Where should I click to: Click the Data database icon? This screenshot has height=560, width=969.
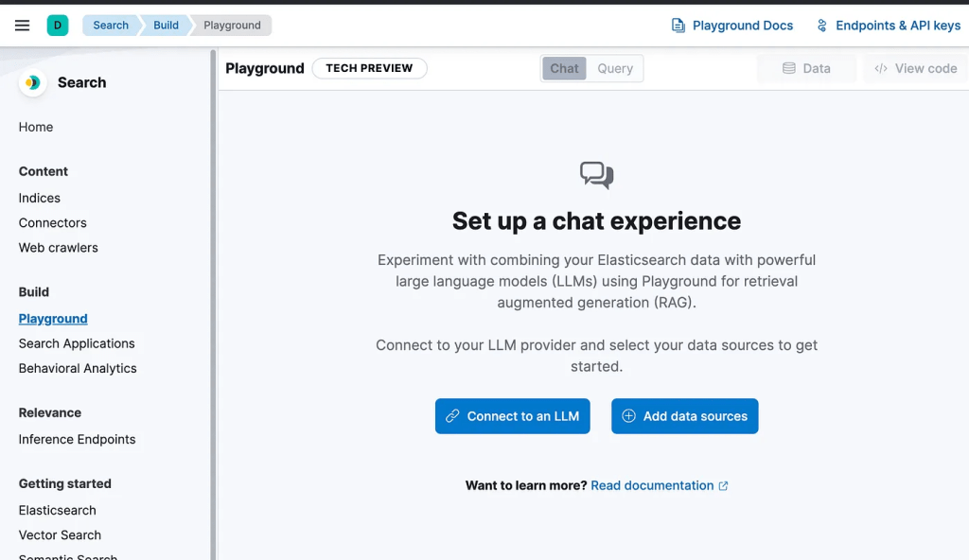(x=789, y=69)
